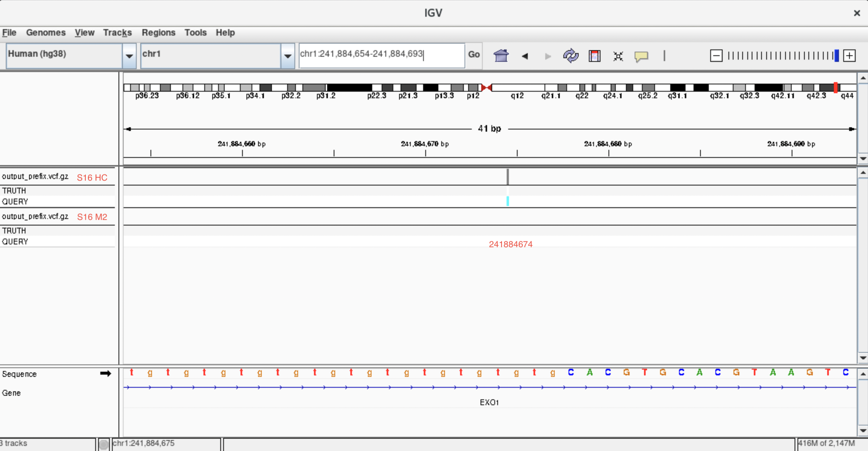This screenshot has width=868, height=451.
Task: Click the red position marker on ideogram
Action: 836,87
